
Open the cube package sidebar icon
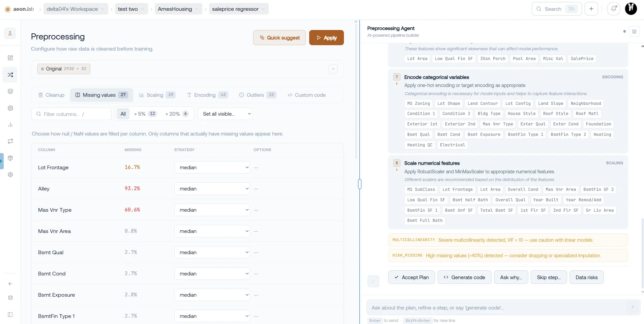coord(10,158)
